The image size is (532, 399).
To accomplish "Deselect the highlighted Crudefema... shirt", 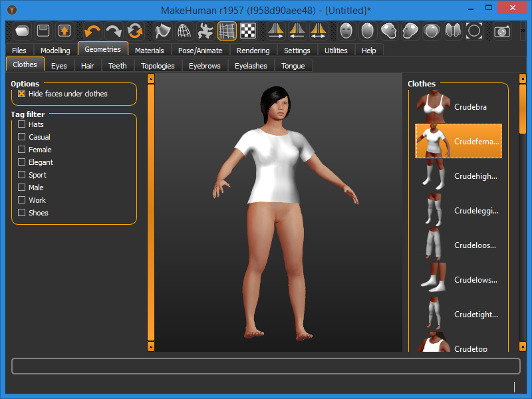I will (458, 141).
